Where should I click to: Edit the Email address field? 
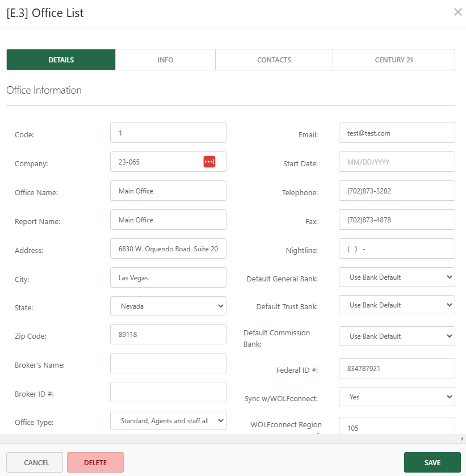coord(396,133)
